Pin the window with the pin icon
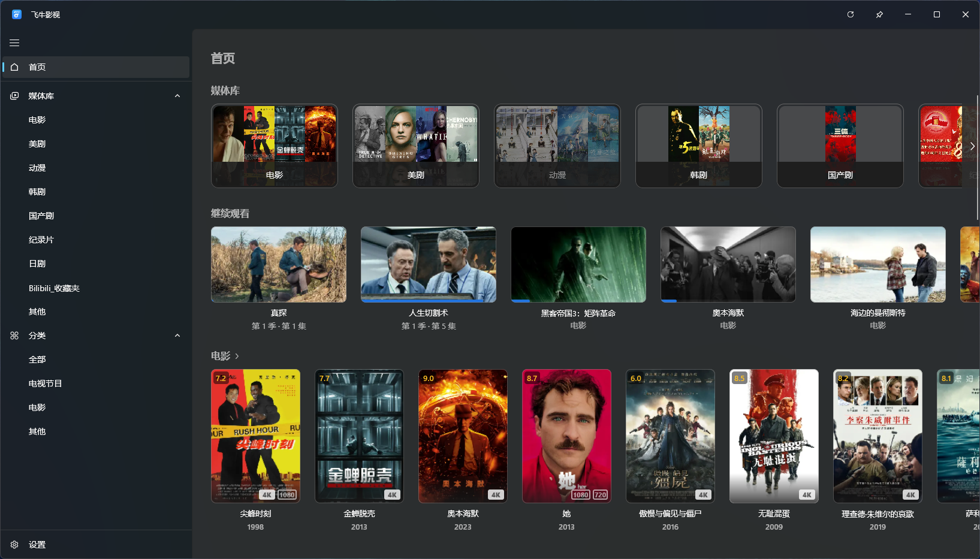The width and height of the screenshot is (980, 559). coord(879,14)
